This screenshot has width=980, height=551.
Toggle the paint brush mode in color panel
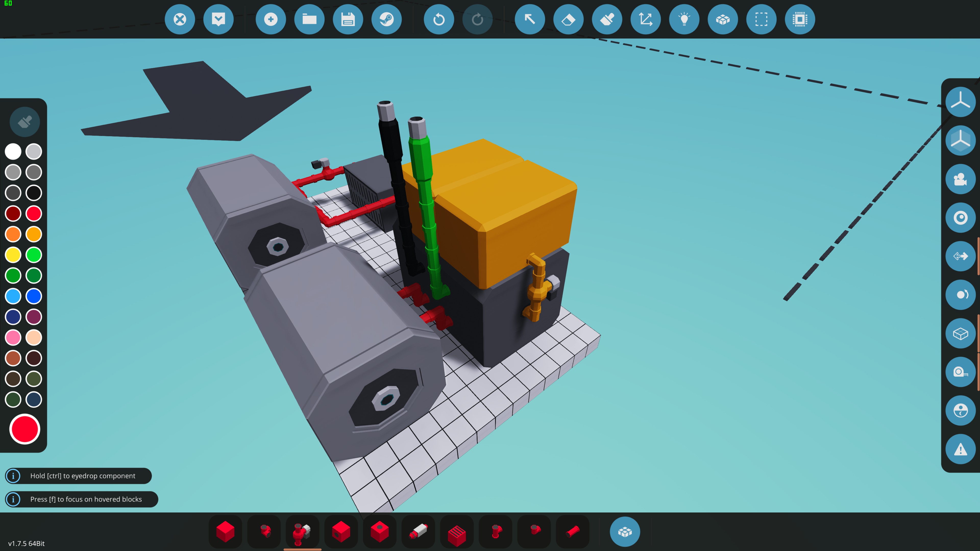coord(25,122)
